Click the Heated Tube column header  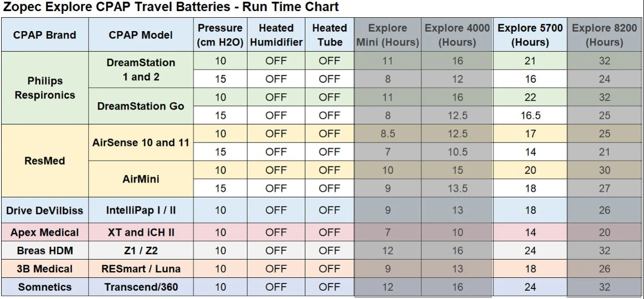329,35
